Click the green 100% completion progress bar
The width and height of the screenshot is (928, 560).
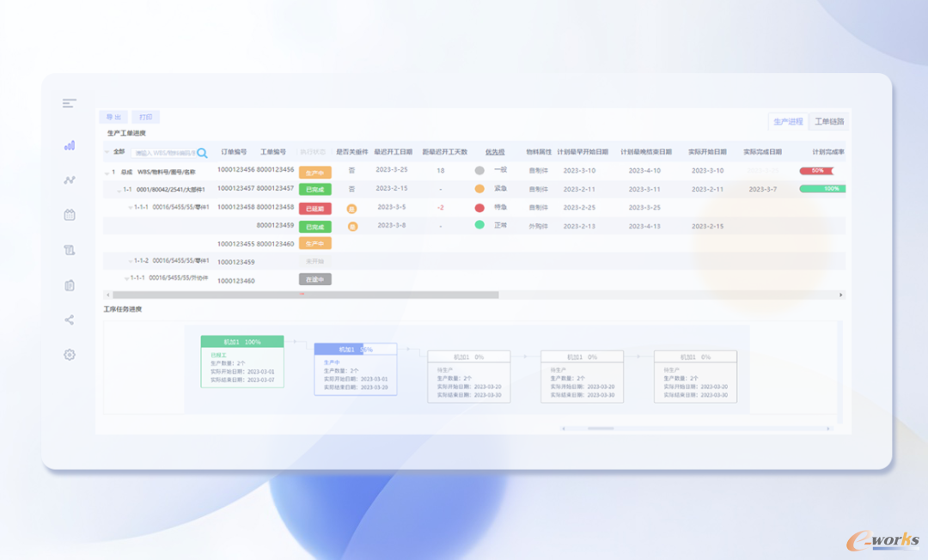pos(822,189)
